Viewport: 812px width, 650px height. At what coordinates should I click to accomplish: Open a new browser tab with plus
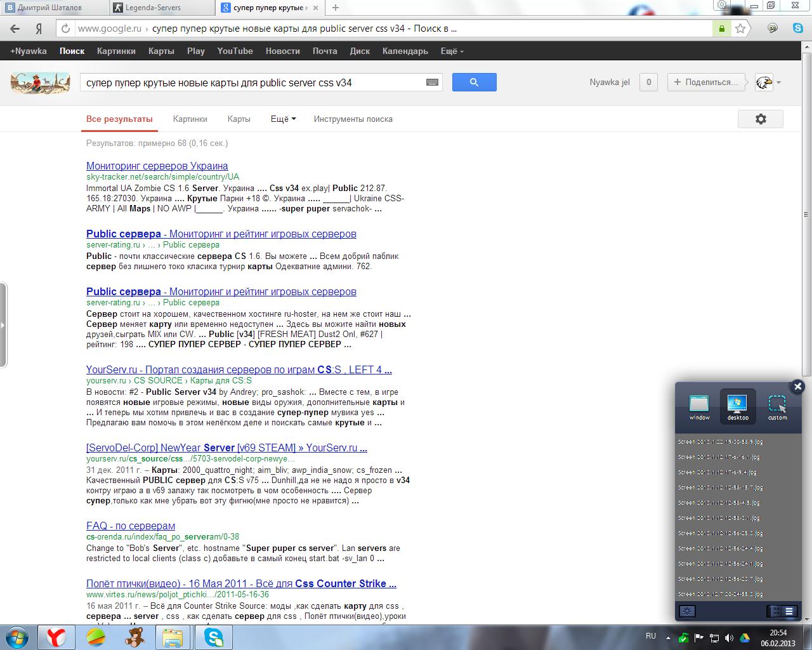pos(336,8)
